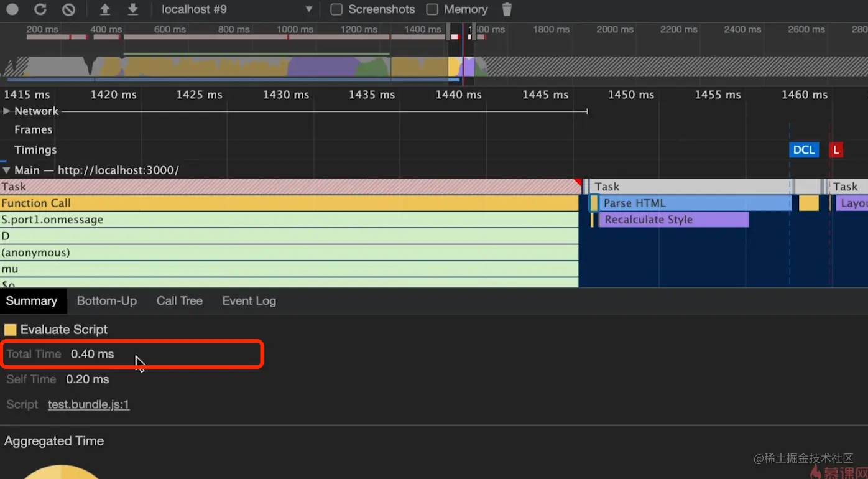This screenshot has height=479, width=868.
Task: Click the 1000 ms overview label
Action: [x=295, y=29]
